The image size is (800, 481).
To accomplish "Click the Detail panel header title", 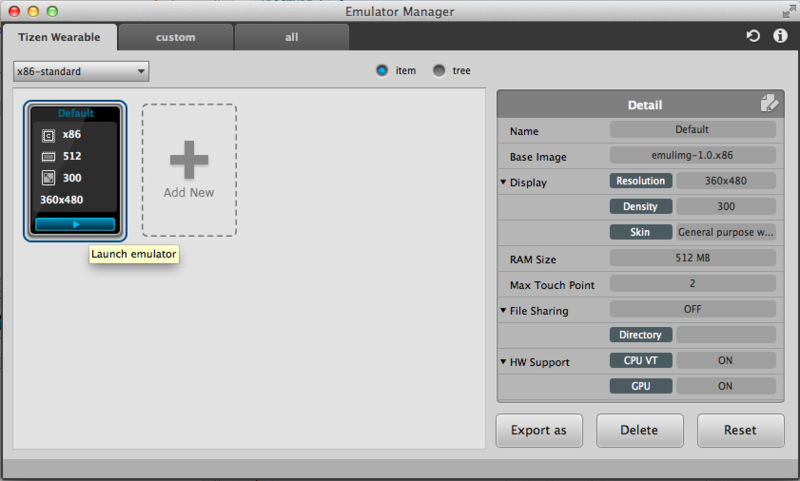I will (x=645, y=105).
